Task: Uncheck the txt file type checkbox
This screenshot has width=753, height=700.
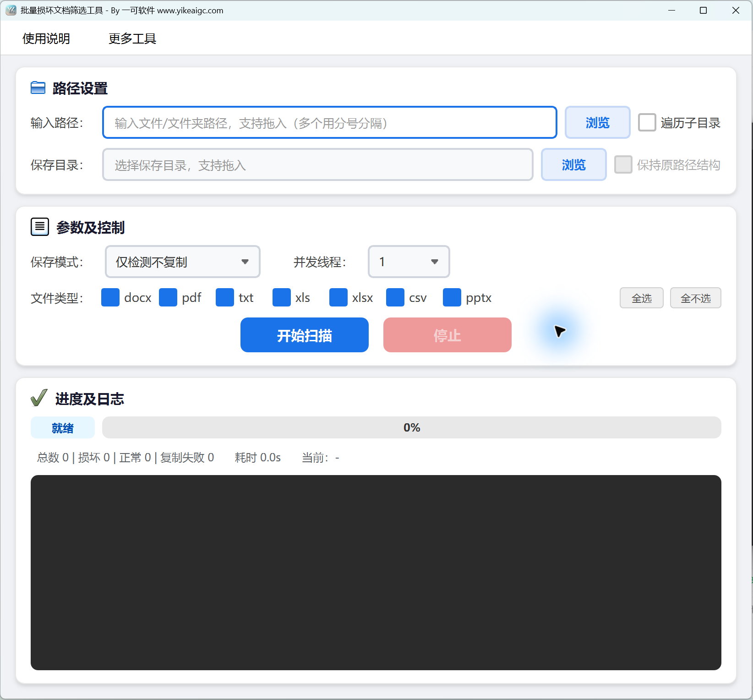Action: click(x=225, y=297)
